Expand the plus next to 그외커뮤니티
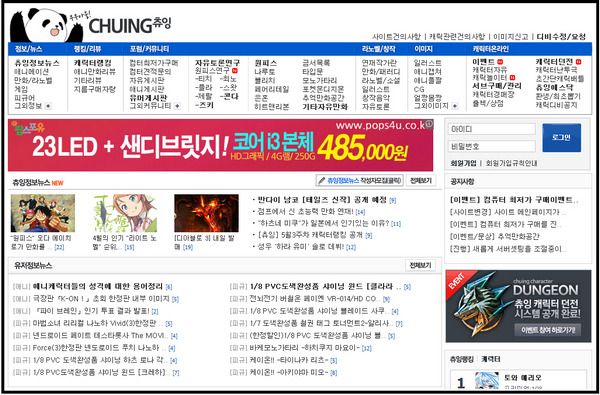Viewport: 600px width, 395px height. (x=177, y=106)
